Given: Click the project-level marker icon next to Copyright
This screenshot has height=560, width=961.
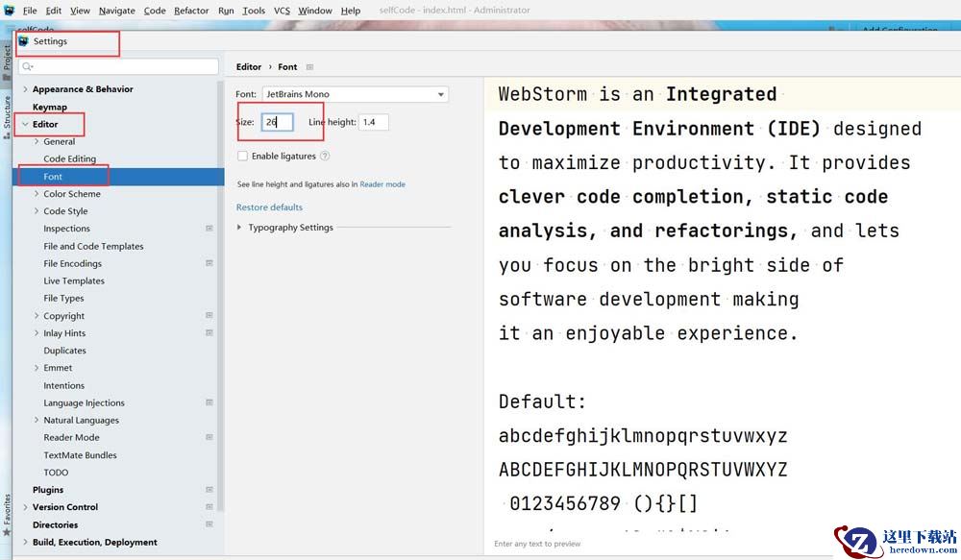Looking at the screenshot, I should click(x=209, y=315).
